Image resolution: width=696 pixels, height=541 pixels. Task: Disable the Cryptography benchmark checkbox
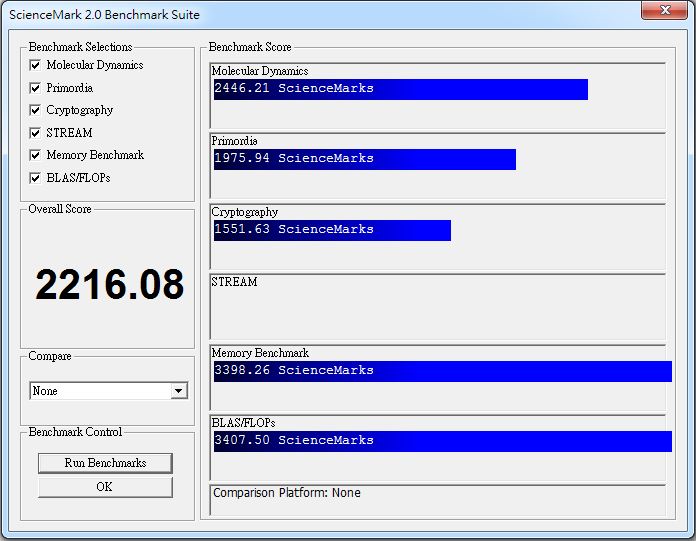pyautogui.click(x=35, y=110)
